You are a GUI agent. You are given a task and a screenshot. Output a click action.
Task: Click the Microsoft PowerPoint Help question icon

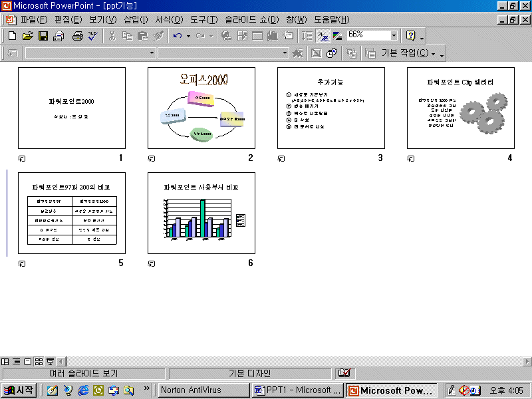tap(410, 36)
